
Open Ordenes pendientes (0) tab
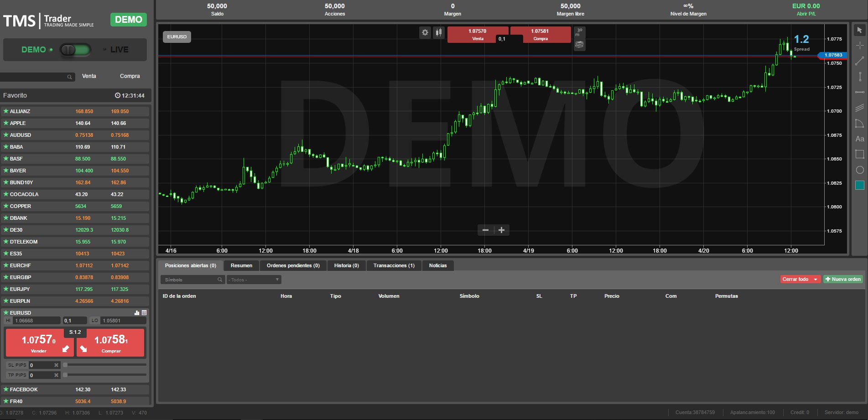(293, 265)
